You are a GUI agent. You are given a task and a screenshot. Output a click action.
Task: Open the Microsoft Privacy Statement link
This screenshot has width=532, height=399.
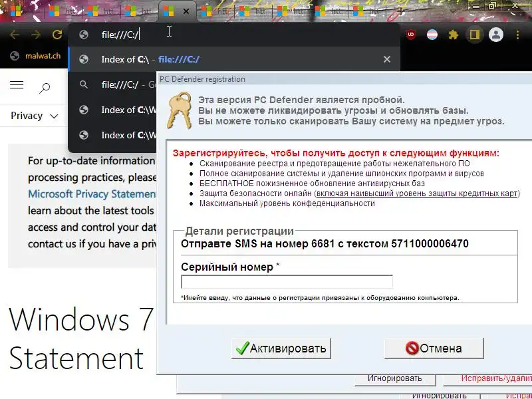(x=92, y=194)
